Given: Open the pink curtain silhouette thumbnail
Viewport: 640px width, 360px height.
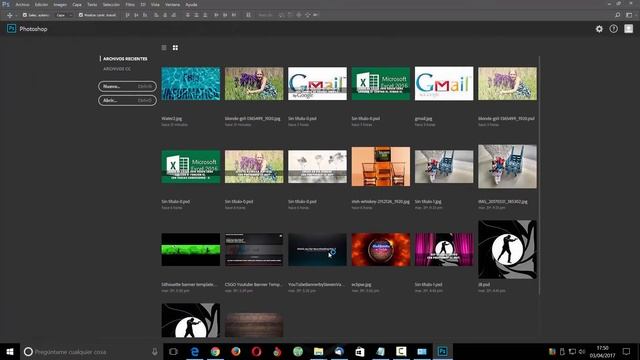Looking at the screenshot, I should coord(444,249).
